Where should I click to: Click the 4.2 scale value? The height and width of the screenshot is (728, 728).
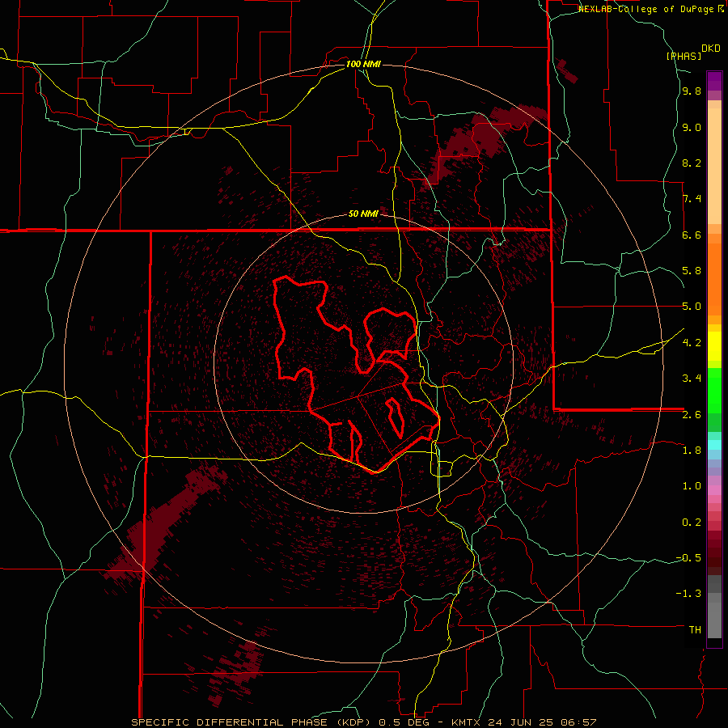pos(692,343)
